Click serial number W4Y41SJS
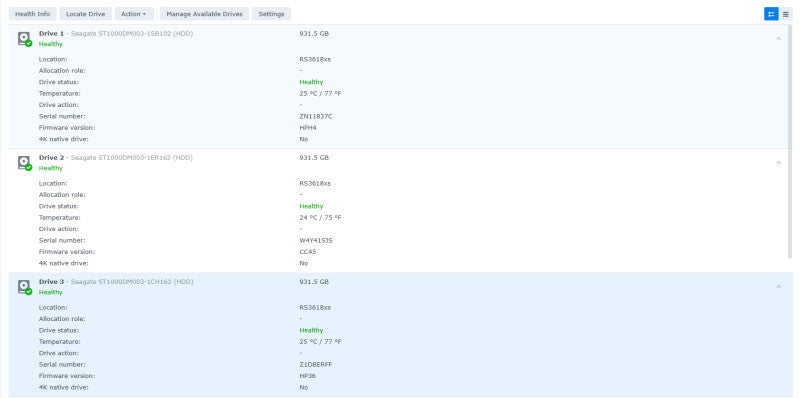This screenshot has height=398, width=800. [316, 240]
